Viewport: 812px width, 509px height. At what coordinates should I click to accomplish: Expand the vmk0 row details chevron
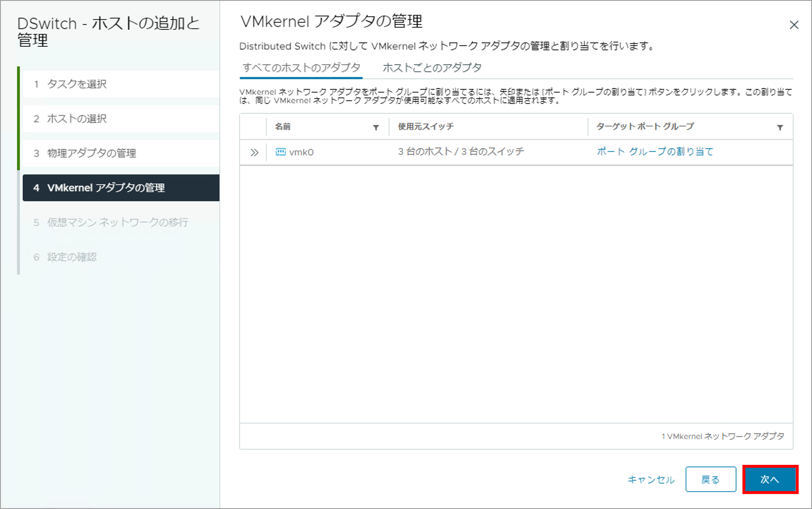coord(254,153)
